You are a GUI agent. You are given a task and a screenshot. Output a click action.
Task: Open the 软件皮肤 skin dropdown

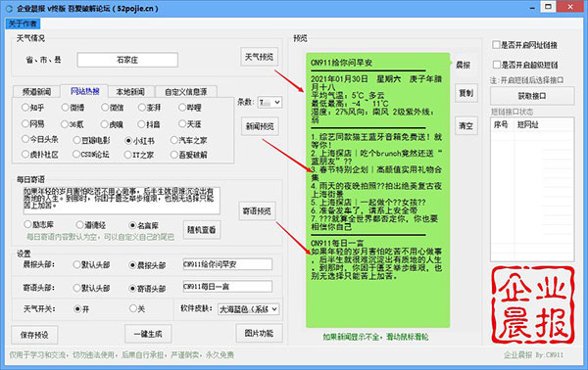point(249,309)
